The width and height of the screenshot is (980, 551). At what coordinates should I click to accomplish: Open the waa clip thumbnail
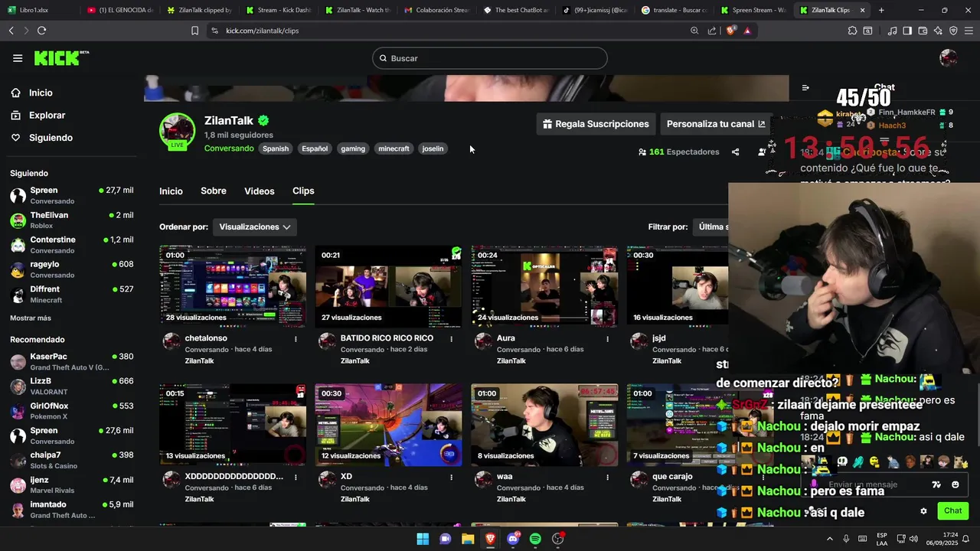click(544, 425)
